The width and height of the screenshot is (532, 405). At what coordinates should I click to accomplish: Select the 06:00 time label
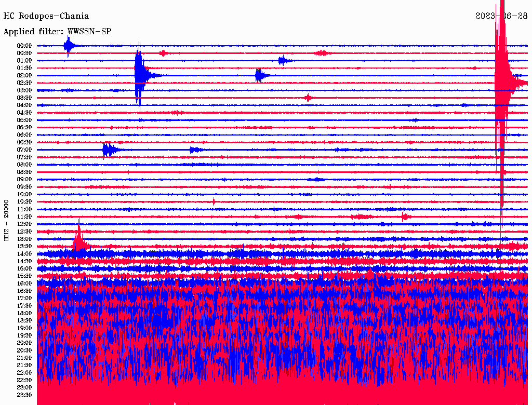coord(24,135)
